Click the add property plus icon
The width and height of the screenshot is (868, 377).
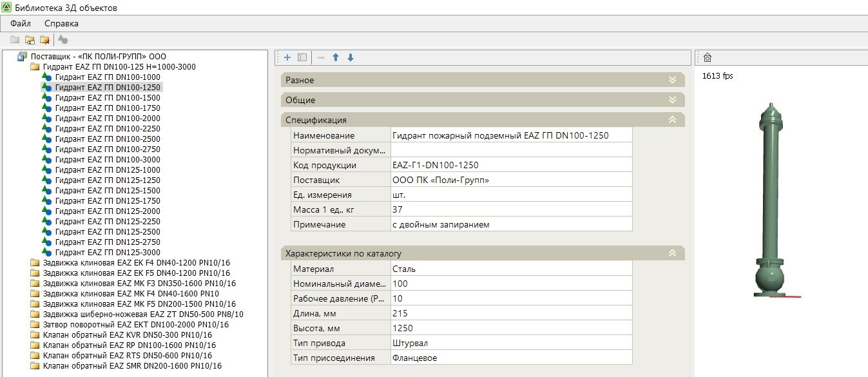click(287, 57)
